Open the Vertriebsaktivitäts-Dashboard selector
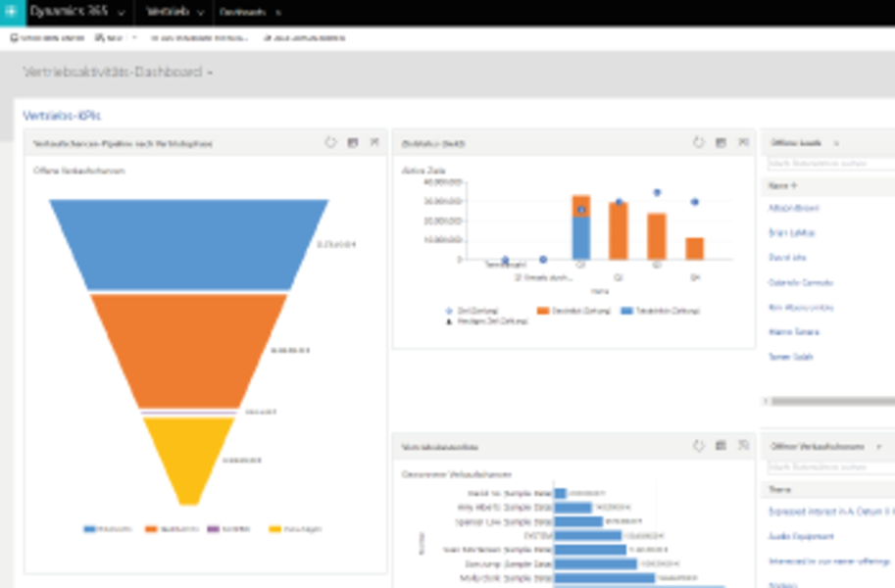 tap(210, 73)
